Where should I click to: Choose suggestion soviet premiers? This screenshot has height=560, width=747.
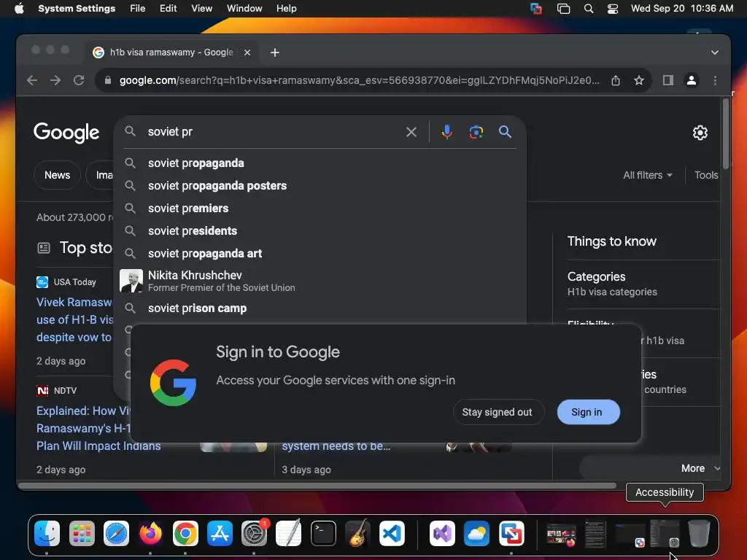(x=320, y=208)
